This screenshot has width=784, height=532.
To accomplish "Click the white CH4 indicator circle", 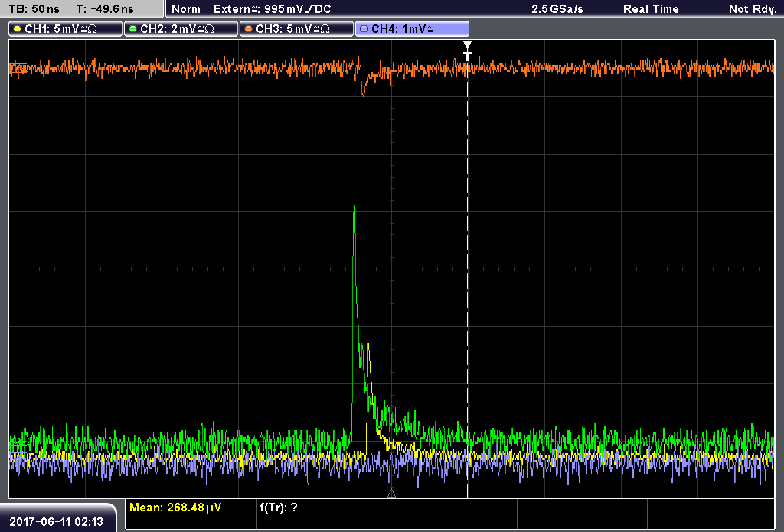I will coord(364,29).
